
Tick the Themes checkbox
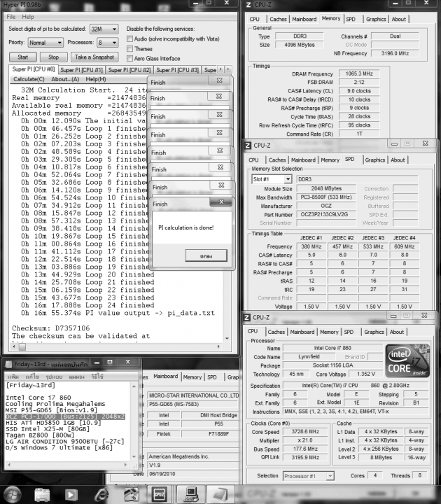coord(130,49)
